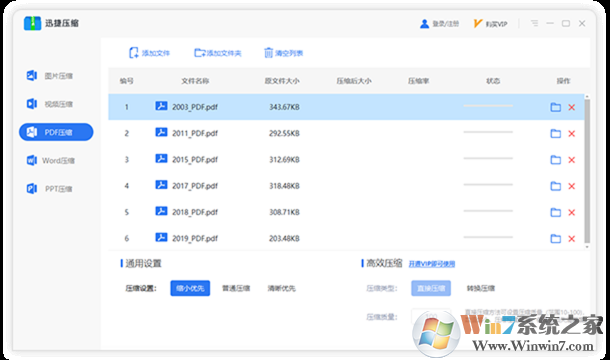
Task: Open folder icon for 2015_PDF.pdf
Action: pos(556,160)
